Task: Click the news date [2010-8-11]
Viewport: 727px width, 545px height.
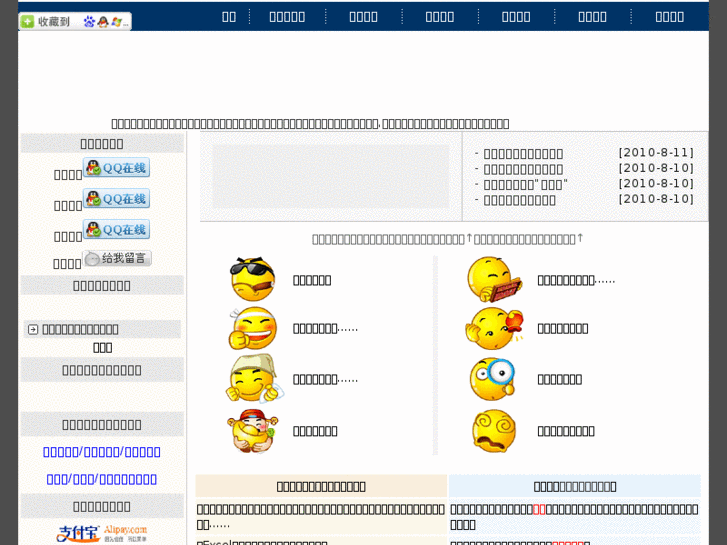Action: (656, 153)
